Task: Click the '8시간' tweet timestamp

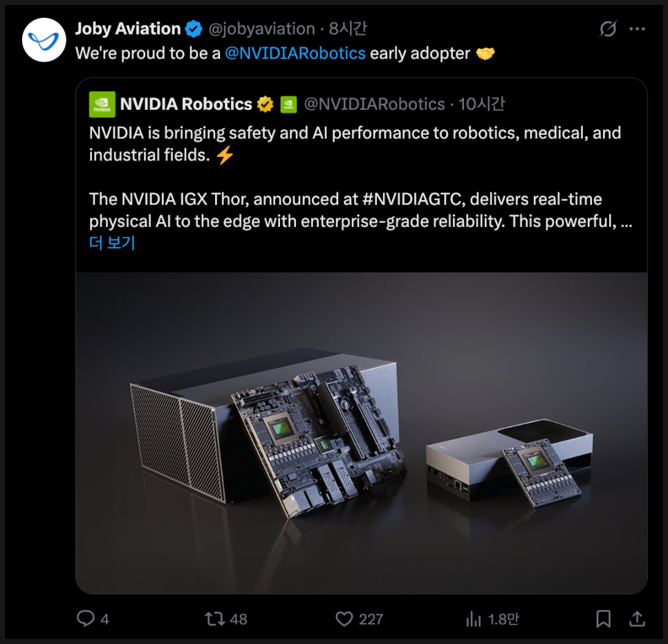Action: tap(348, 29)
